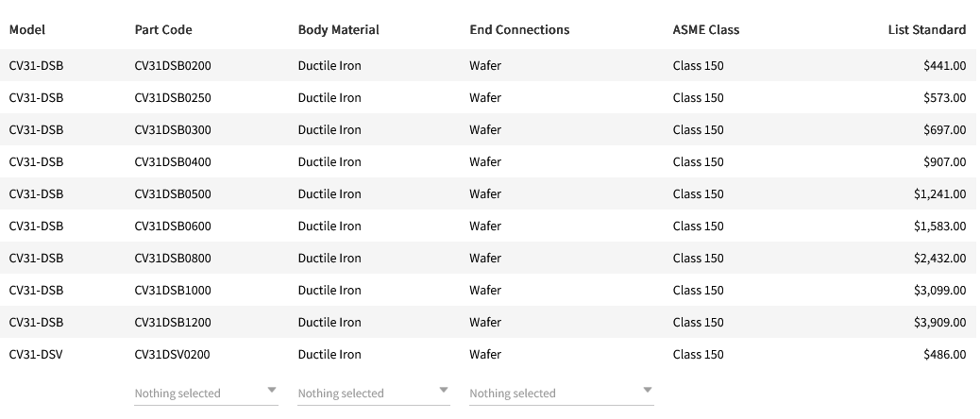Click the CV31DSB1200 part code cell
Image resolution: width=980 pixels, height=419 pixels.
(x=173, y=323)
